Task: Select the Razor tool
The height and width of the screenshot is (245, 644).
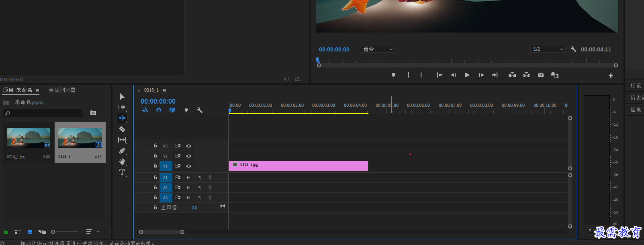Action: coord(122,129)
